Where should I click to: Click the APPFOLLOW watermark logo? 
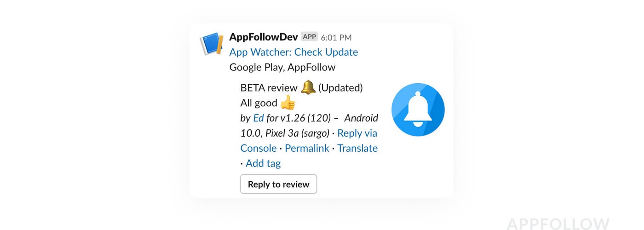tap(558, 224)
